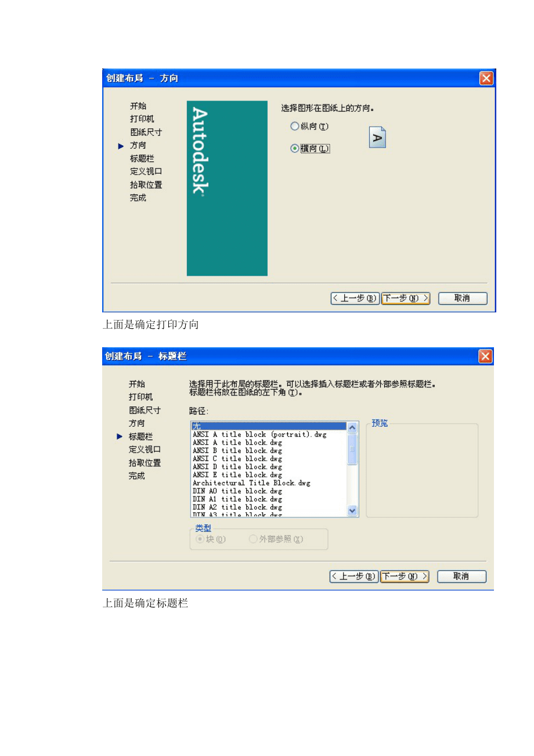Viewport: 534px width, 756px height.
Task: Click 拾取位置 step in the 标题栏 dialog
Action: [x=145, y=463]
